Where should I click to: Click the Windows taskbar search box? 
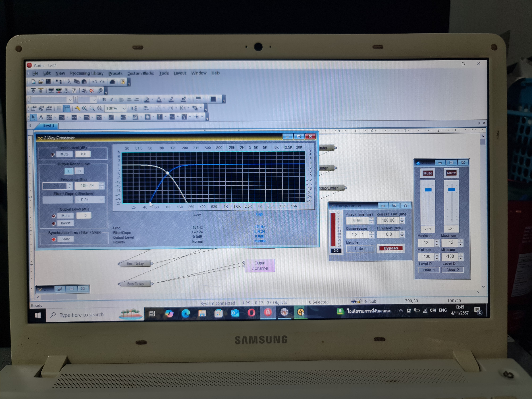pos(95,315)
